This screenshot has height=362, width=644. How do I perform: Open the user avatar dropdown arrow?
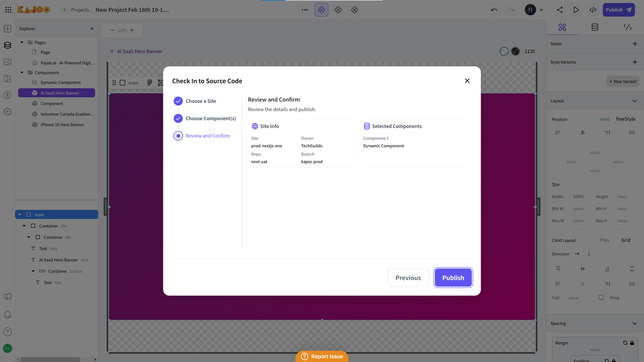[541, 10]
